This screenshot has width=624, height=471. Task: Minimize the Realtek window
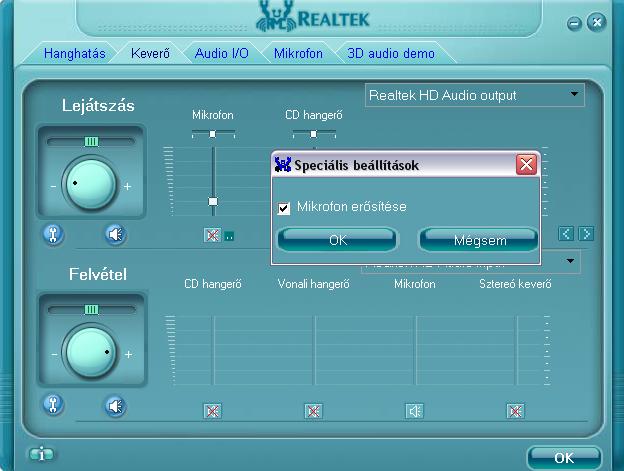point(574,24)
